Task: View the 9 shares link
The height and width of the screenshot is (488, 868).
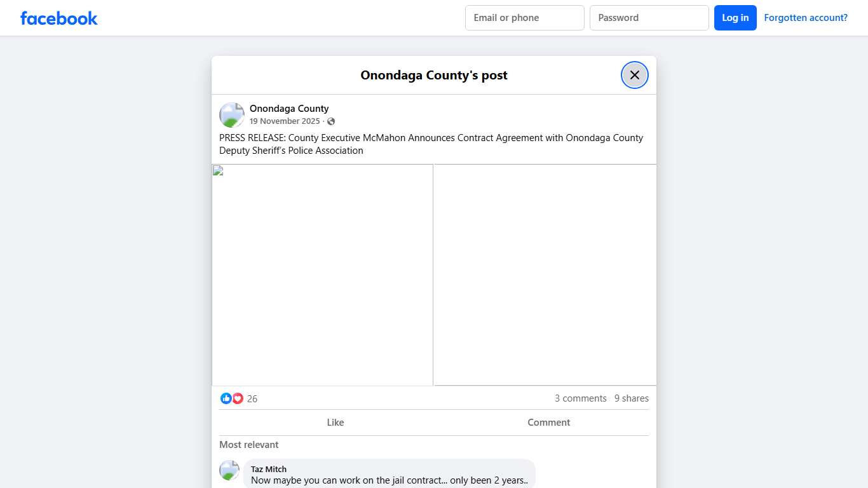Action: coord(631,398)
